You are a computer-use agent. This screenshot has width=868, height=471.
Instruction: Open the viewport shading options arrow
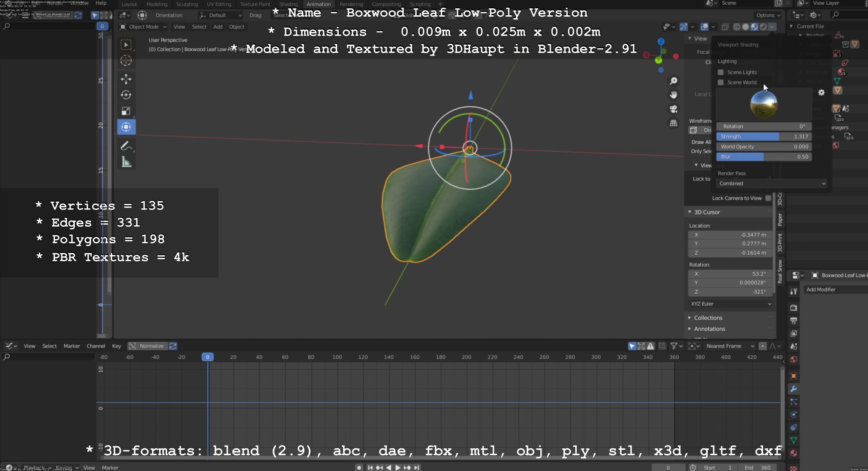coord(772,27)
